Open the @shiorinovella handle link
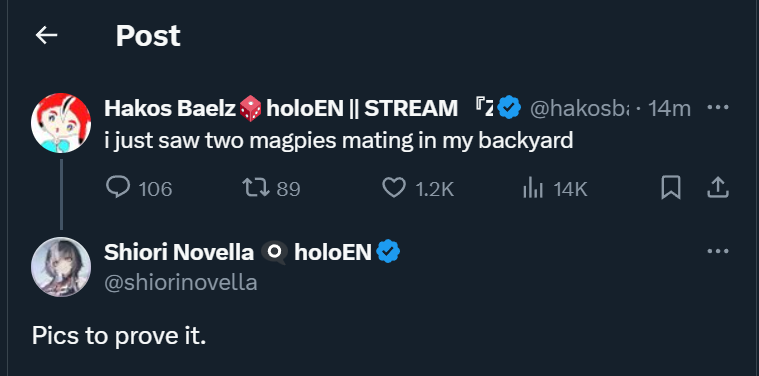This screenshot has width=759, height=376. point(181,283)
